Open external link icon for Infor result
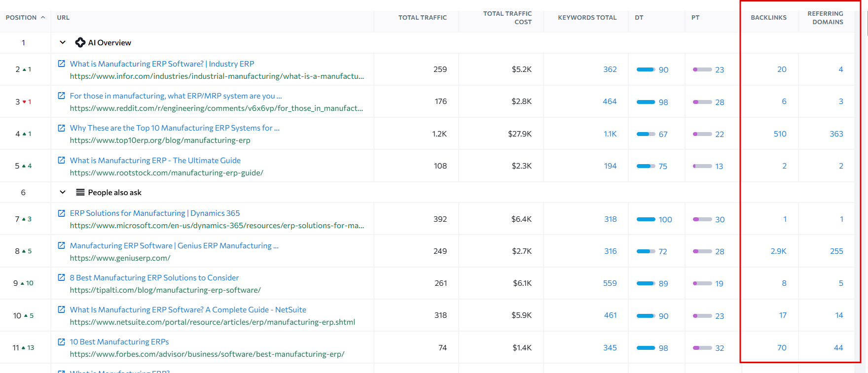The image size is (868, 373). click(62, 64)
